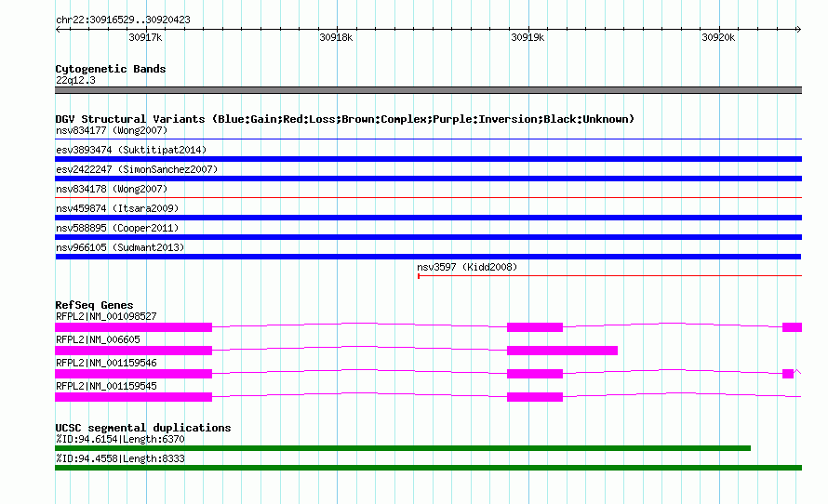Click the green bar under %ID:94.4558
Image resolution: width=828 pixels, height=504 pixels.
click(428, 468)
